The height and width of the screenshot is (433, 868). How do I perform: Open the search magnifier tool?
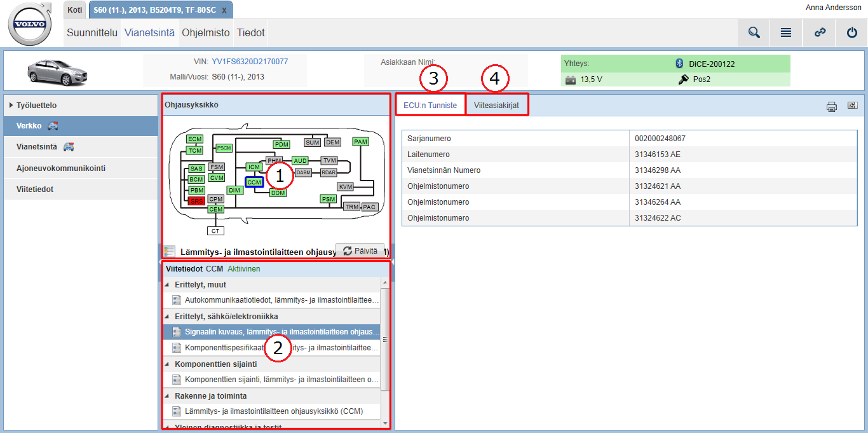coord(754,32)
